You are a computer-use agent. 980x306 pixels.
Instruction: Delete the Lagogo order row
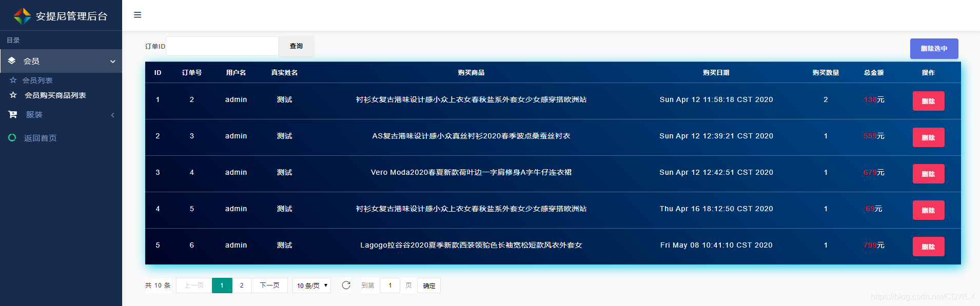click(928, 247)
